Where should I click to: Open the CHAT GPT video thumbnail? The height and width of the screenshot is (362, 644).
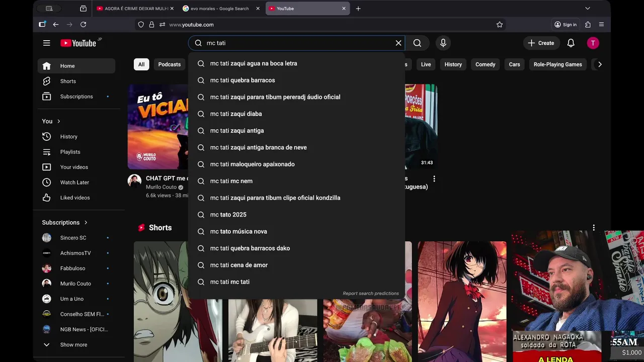[158, 127]
